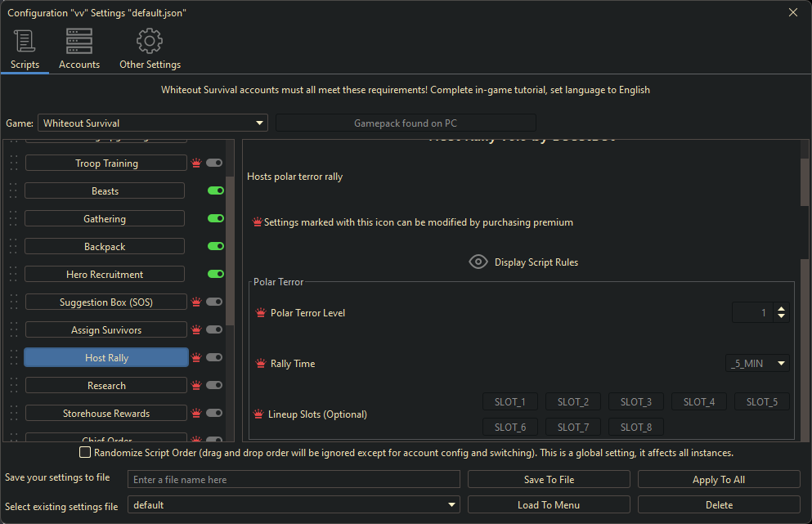The width and height of the screenshot is (812, 524).
Task: Click the drag handle for Beasts
Action: point(13,191)
